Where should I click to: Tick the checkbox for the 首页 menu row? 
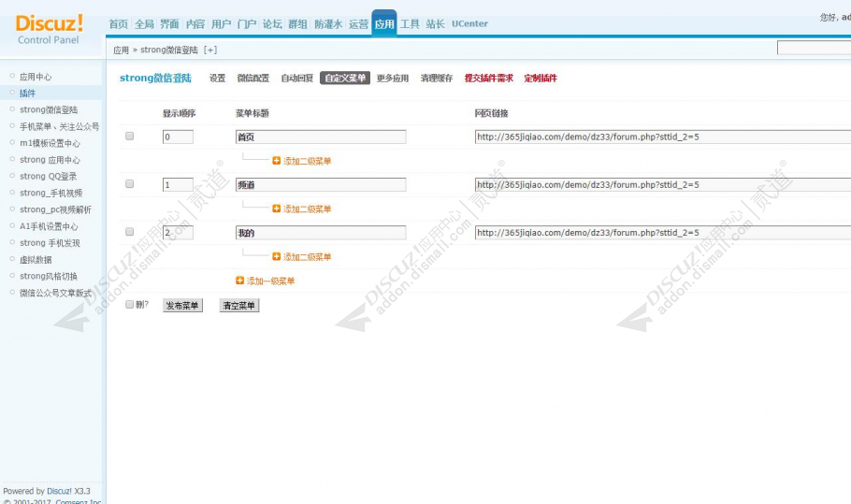tap(130, 137)
